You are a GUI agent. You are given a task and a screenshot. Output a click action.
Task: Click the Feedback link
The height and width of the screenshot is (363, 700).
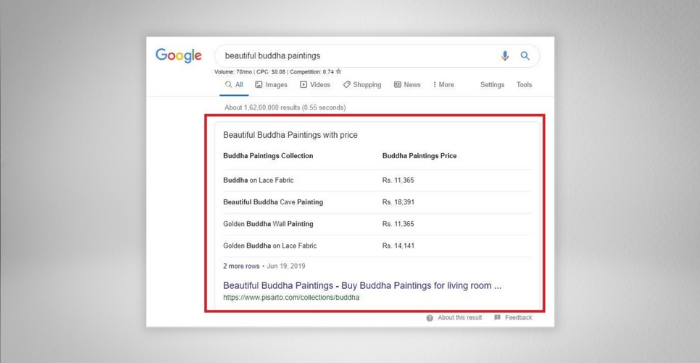click(x=518, y=318)
